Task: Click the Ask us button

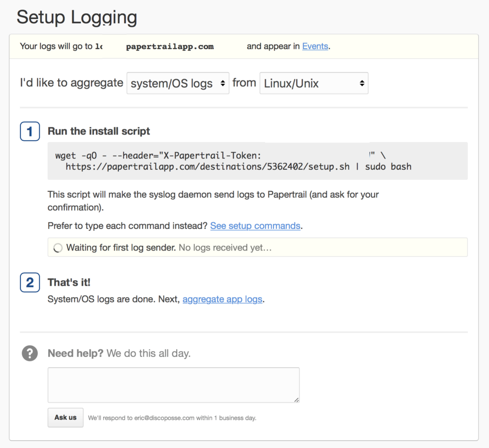Action: [x=65, y=417]
